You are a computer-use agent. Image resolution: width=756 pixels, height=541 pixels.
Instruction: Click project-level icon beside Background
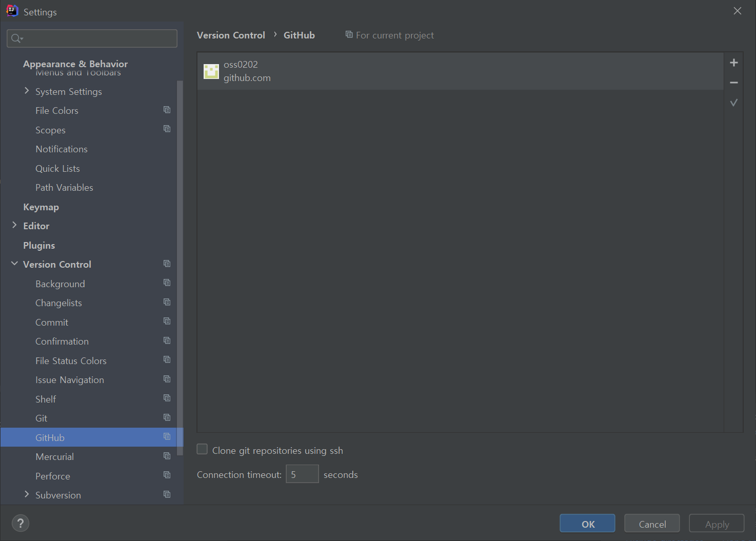167,283
